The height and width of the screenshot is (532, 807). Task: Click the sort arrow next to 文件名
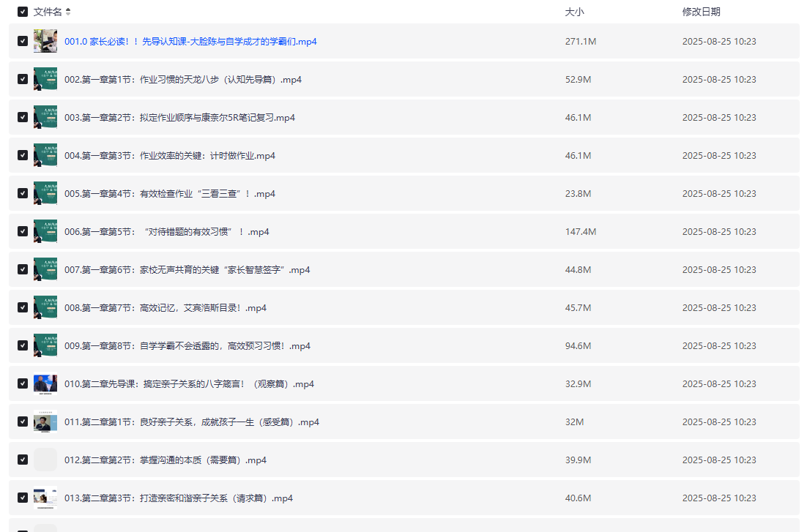(68, 12)
